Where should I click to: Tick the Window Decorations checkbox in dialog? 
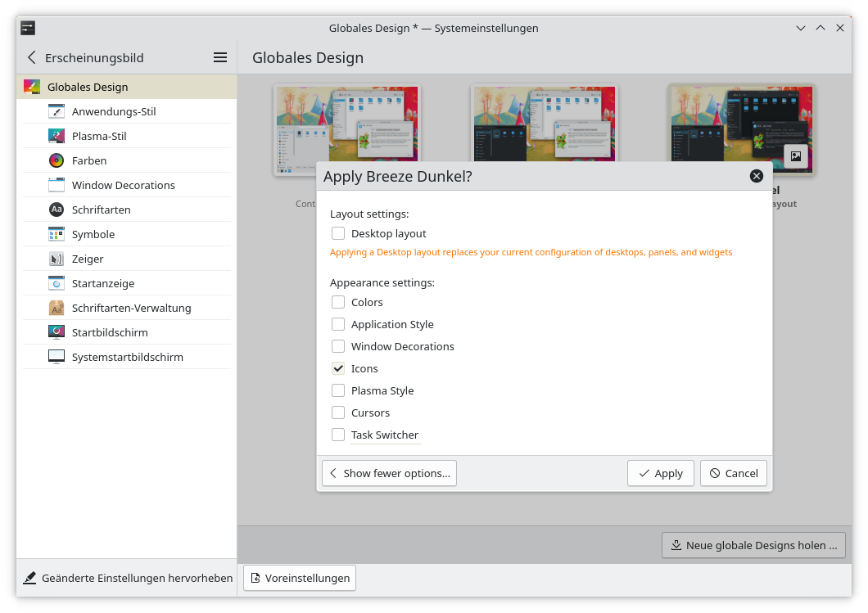(338, 346)
